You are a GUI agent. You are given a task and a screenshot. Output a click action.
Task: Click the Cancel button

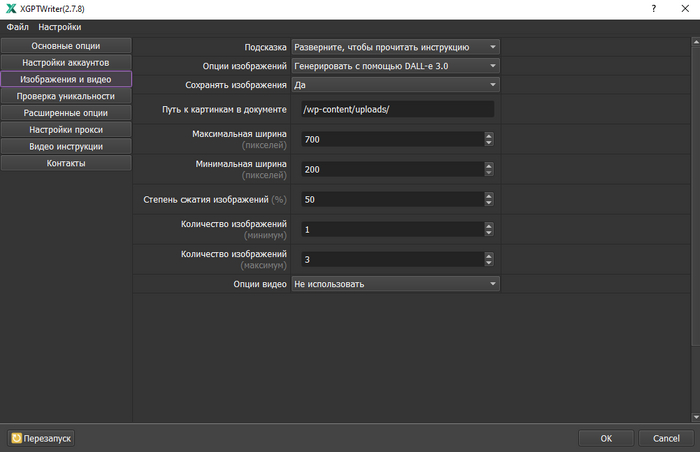pyautogui.click(x=666, y=438)
